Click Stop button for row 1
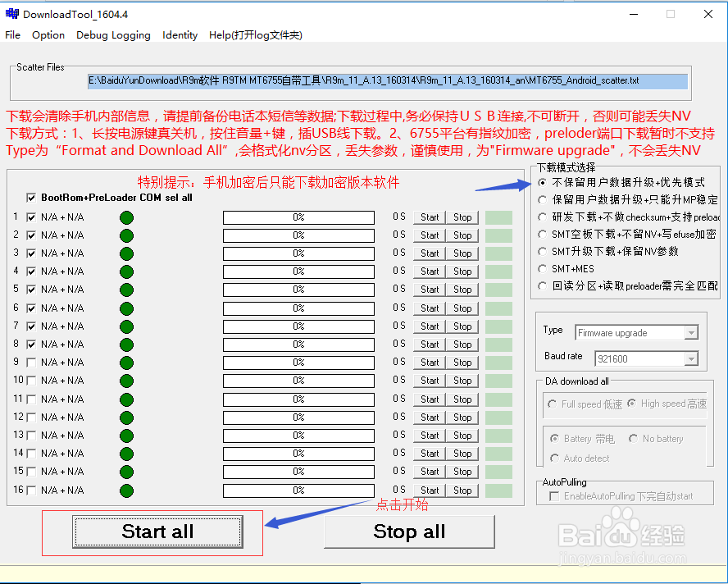The width and height of the screenshot is (728, 584). (x=462, y=217)
